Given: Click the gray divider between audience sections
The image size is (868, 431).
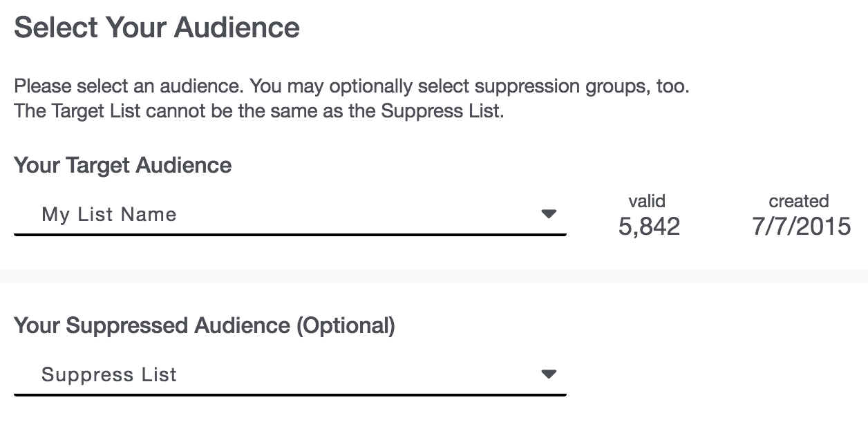Looking at the screenshot, I should pos(434,276).
